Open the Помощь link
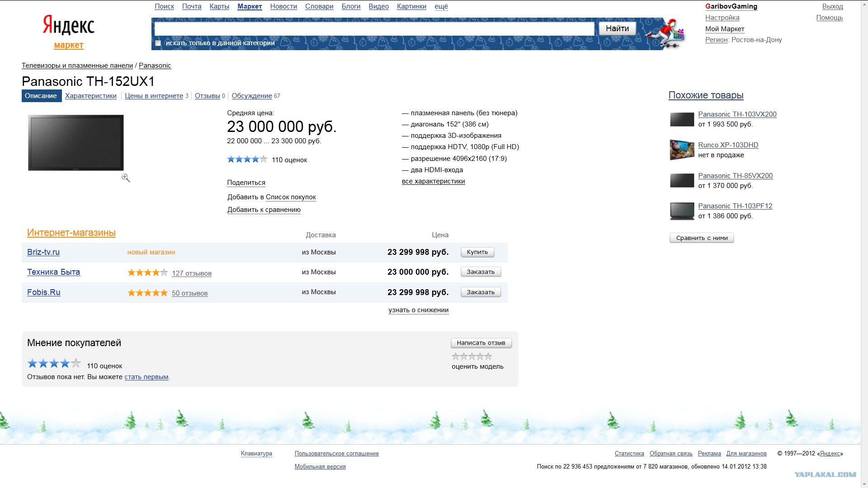This screenshot has width=868, height=488. pyautogui.click(x=830, y=18)
